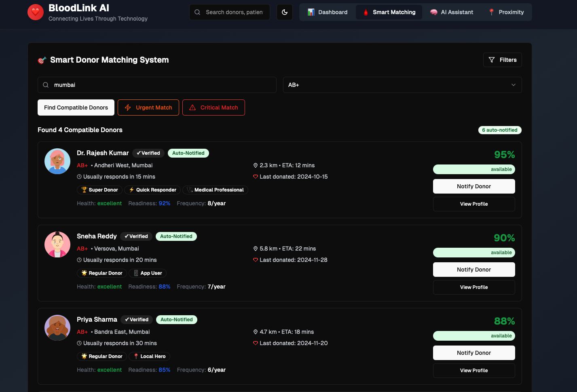Viewport: 577px width, 392px height.
Task: Start a Critical Match
Action: click(213, 107)
